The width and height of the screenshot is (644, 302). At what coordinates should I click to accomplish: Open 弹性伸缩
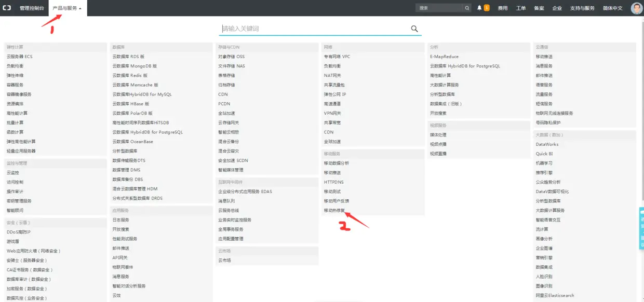pyautogui.click(x=15, y=75)
